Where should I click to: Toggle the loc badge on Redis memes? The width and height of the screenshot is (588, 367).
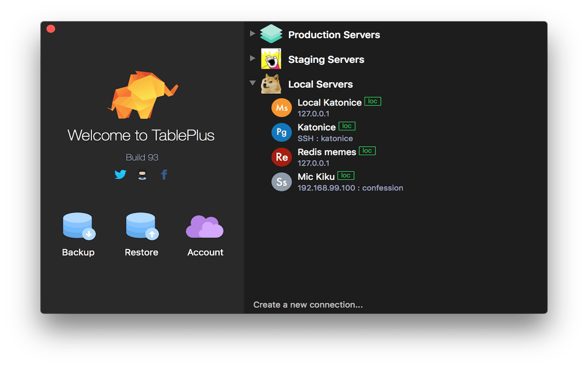367,151
